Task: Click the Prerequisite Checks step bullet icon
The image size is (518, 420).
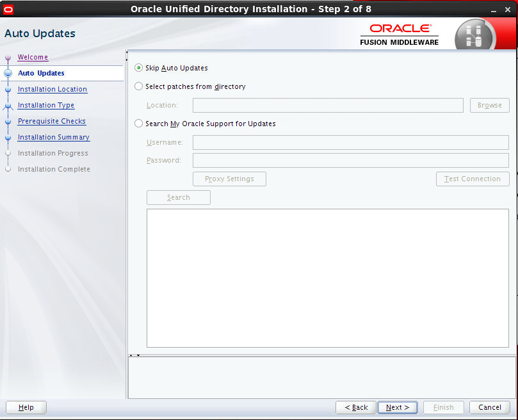Action: coord(8,121)
